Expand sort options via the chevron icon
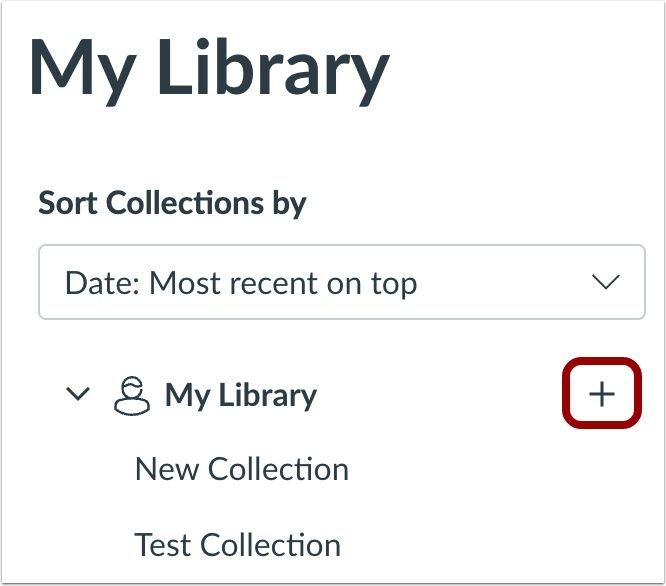666x586 pixels. coord(605,282)
